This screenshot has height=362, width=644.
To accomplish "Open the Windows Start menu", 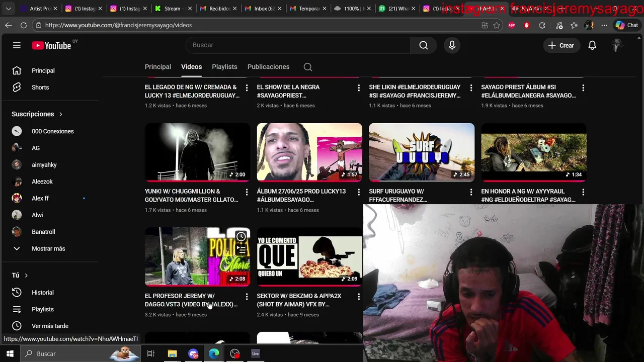I will [10, 353].
